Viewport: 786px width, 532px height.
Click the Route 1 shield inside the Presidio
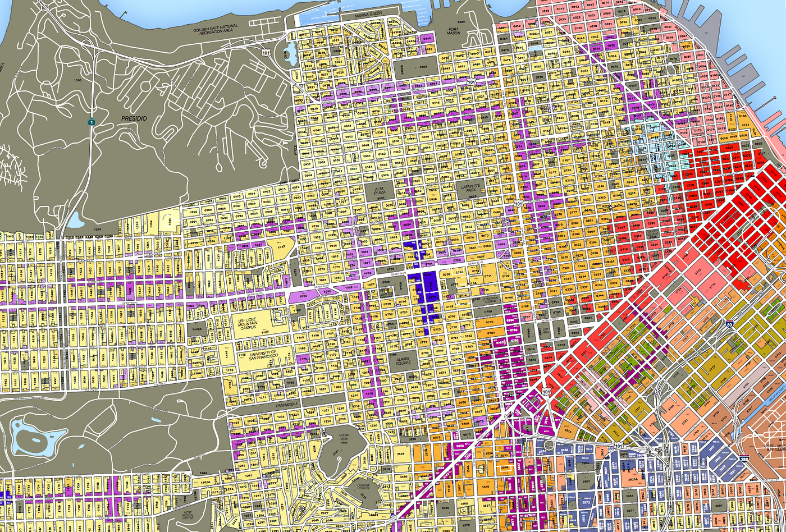coord(92,122)
